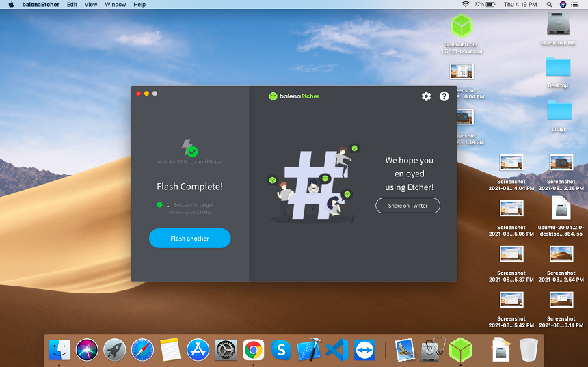The width and height of the screenshot is (588, 367).
Task: Select Screenshot 2021-08...5.37 PM thumbnail
Action: [x=511, y=254]
